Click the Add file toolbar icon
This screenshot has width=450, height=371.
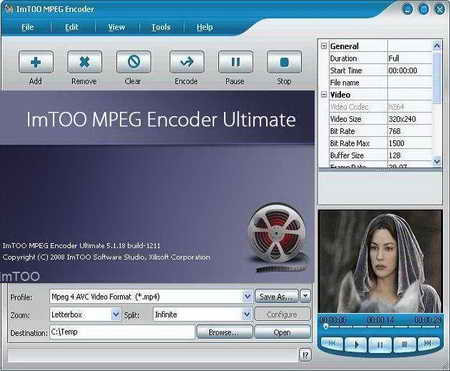36,62
